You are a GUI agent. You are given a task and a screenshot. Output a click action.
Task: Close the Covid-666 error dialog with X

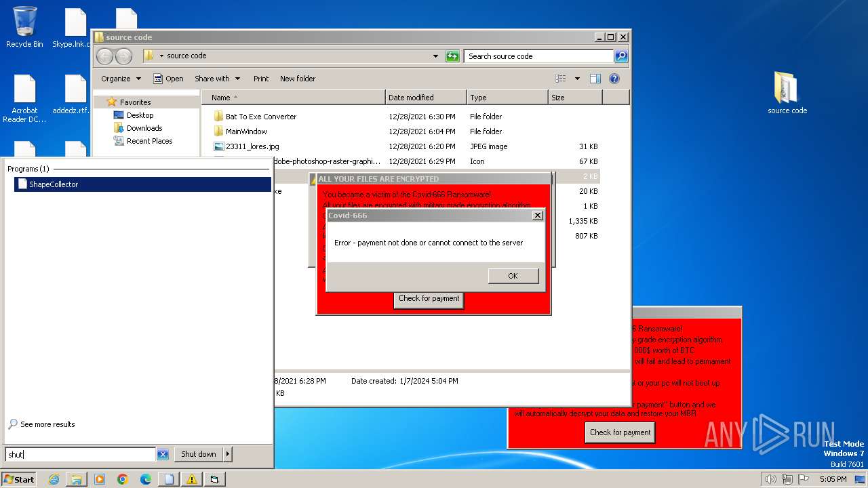click(538, 216)
